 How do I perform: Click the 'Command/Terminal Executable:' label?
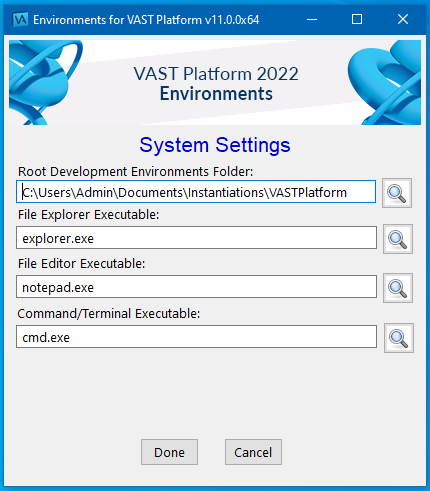pyautogui.click(x=109, y=314)
